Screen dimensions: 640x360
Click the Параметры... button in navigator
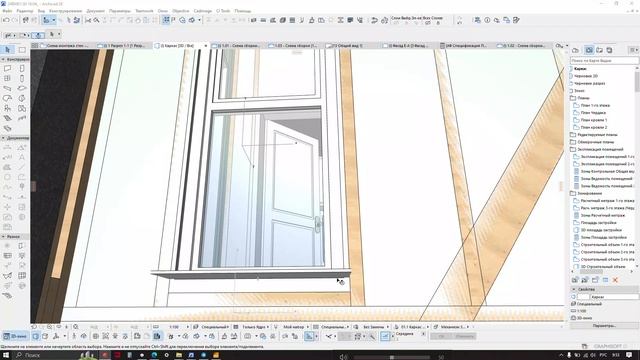(x=604, y=326)
